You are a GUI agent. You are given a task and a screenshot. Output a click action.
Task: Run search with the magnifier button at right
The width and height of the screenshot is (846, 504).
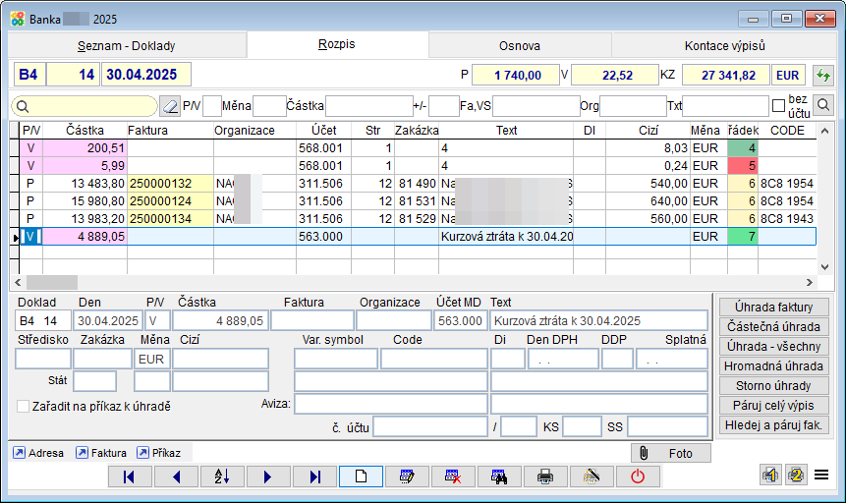823,105
